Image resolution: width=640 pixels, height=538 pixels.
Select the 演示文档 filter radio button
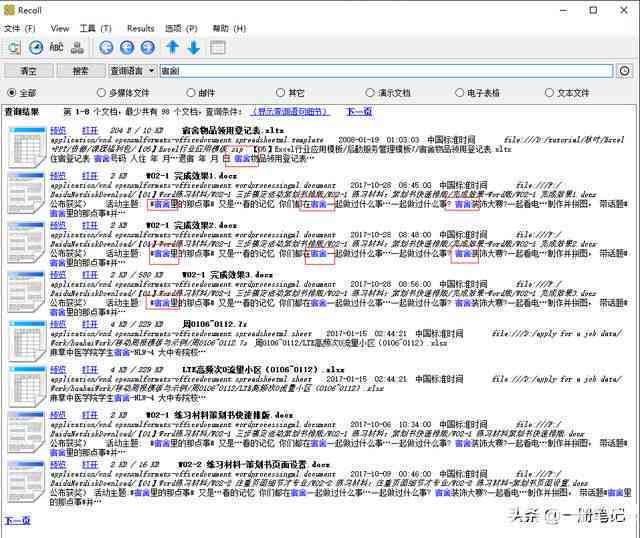click(x=370, y=93)
